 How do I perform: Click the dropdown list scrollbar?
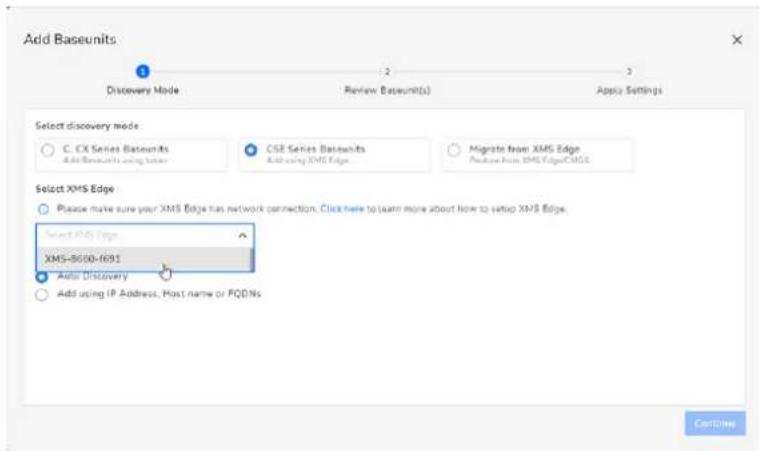click(251, 259)
